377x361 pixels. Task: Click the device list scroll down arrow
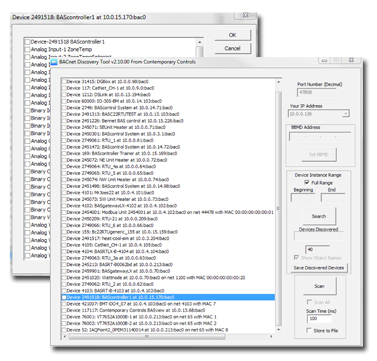click(x=279, y=330)
